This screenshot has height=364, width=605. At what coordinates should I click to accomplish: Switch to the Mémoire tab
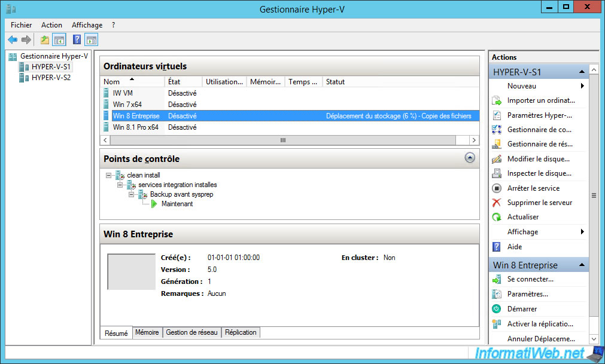coord(147,332)
